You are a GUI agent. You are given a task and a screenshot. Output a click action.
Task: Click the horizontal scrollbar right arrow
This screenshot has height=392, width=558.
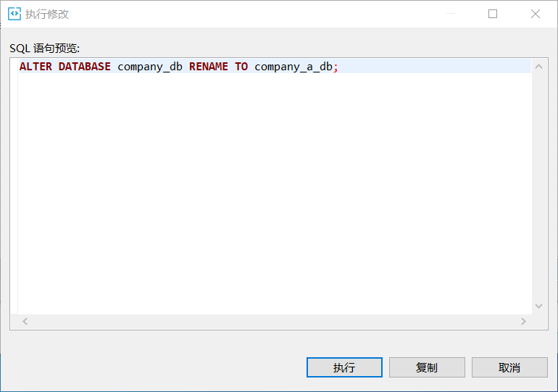523,321
